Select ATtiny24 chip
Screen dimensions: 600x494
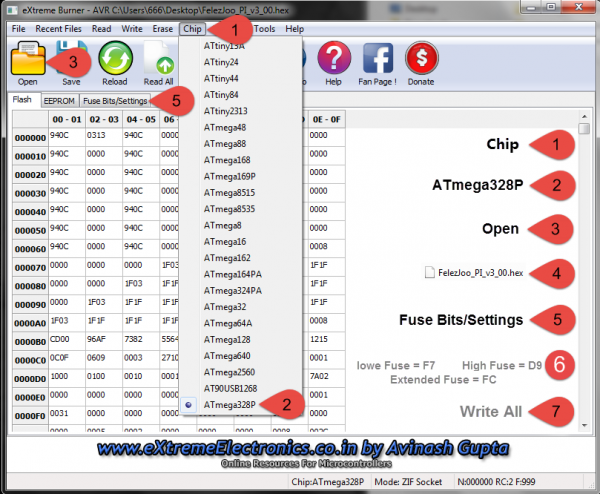(x=241, y=62)
